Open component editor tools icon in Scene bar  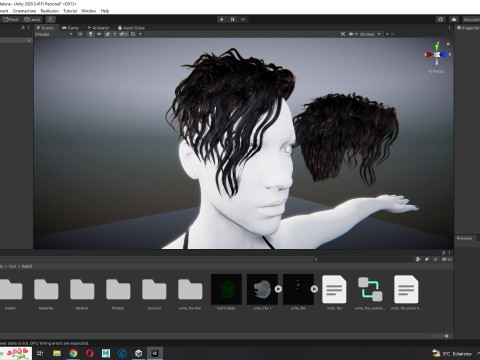click(x=343, y=34)
